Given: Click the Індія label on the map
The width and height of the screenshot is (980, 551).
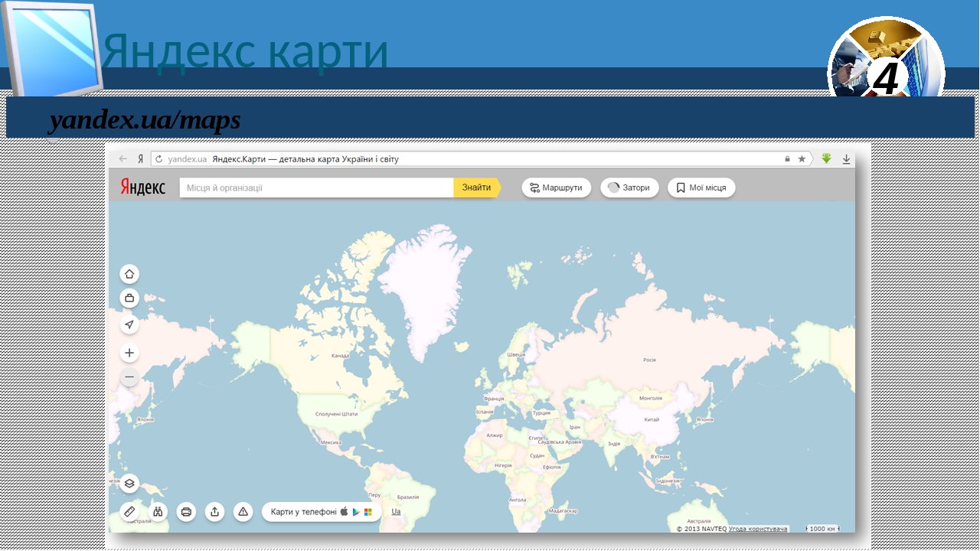Looking at the screenshot, I should tap(614, 443).
